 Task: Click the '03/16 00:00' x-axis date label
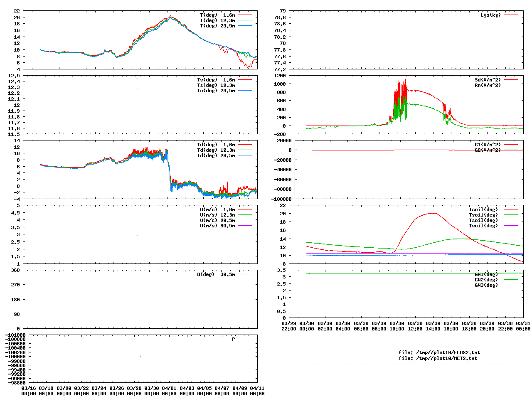(29, 391)
